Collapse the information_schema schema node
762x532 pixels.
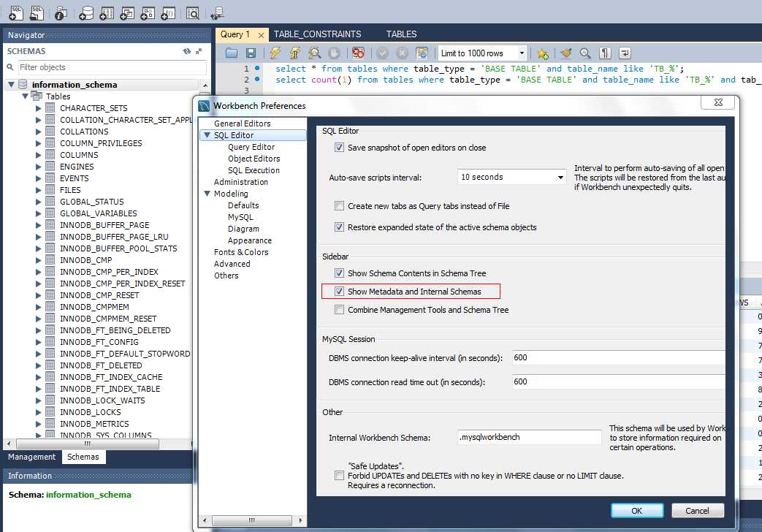pyautogui.click(x=11, y=85)
